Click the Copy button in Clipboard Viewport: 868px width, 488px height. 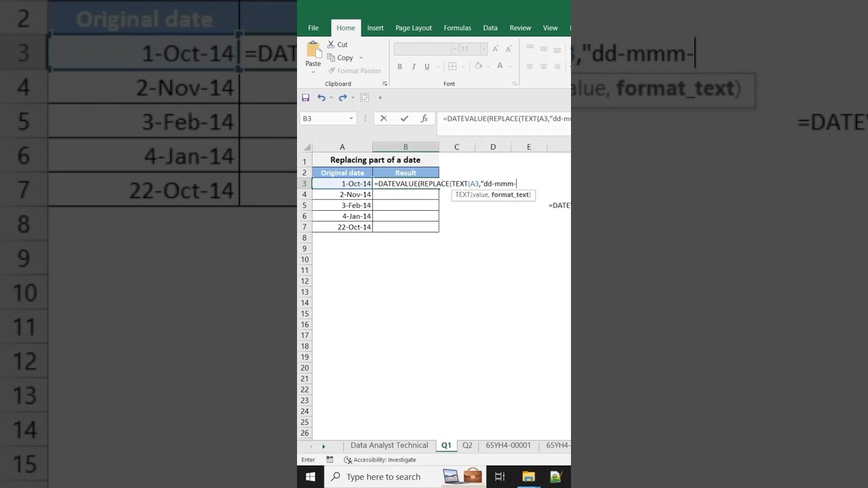click(x=341, y=58)
